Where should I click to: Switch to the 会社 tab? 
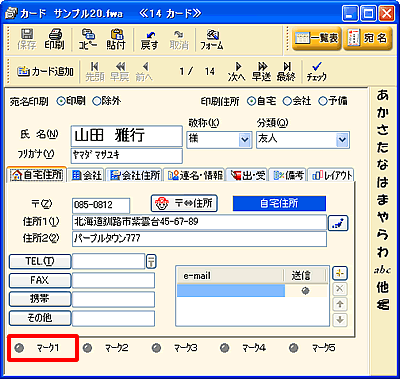pos(86,175)
